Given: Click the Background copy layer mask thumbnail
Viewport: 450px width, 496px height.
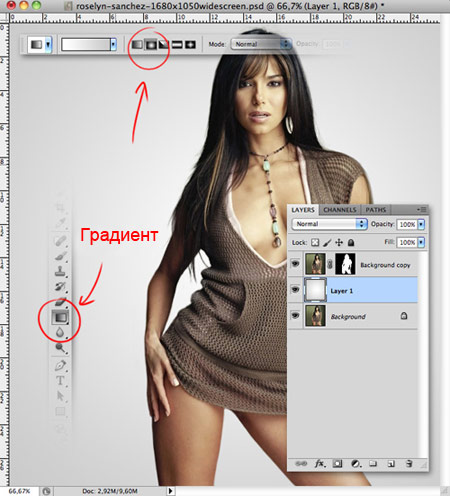Looking at the screenshot, I should click(345, 264).
